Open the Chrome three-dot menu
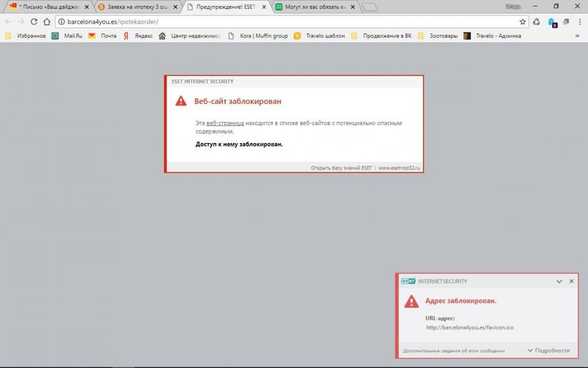This screenshot has width=588, height=368. [580, 22]
